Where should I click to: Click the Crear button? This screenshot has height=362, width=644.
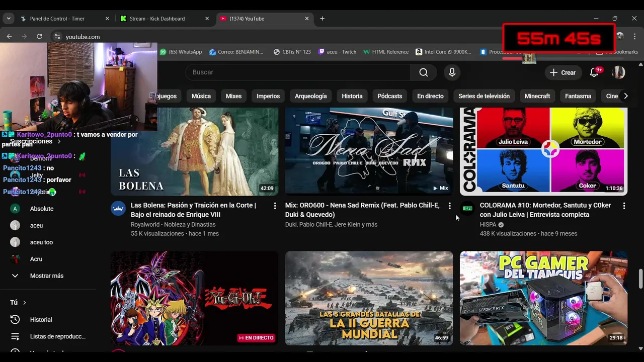[562, 72]
